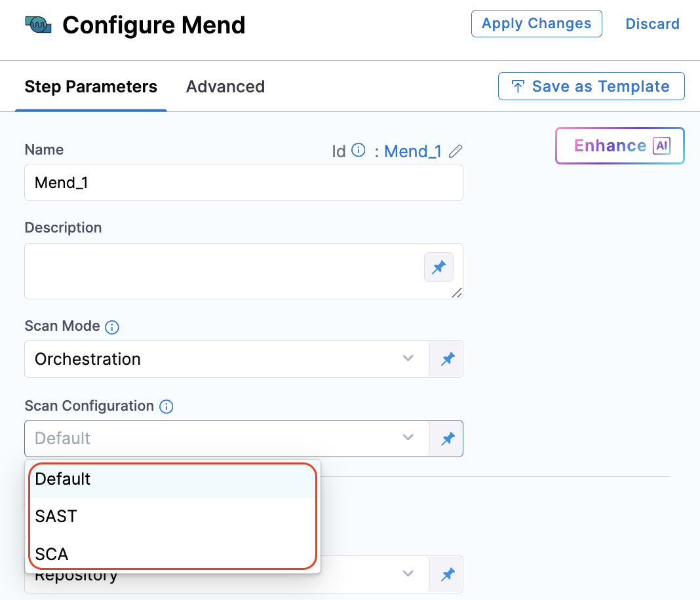Click the Discard link

point(652,24)
